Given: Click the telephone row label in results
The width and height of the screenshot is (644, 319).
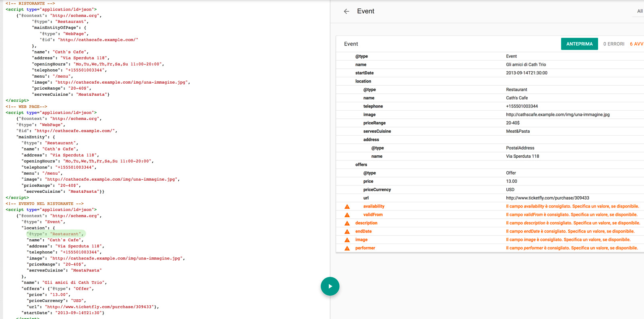Looking at the screenshot, I should [x=373, y=106].
